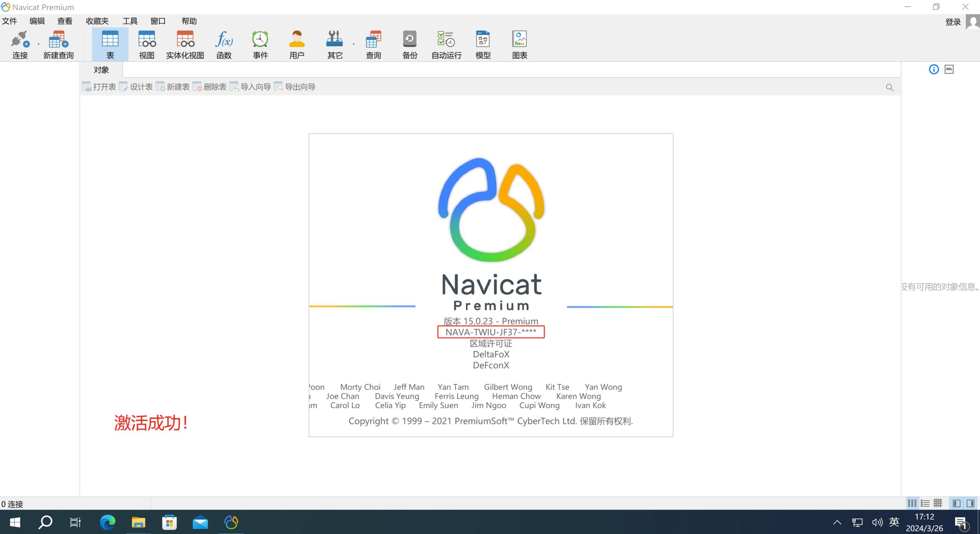Open the 帮助 menu

(x=189, y=21)
